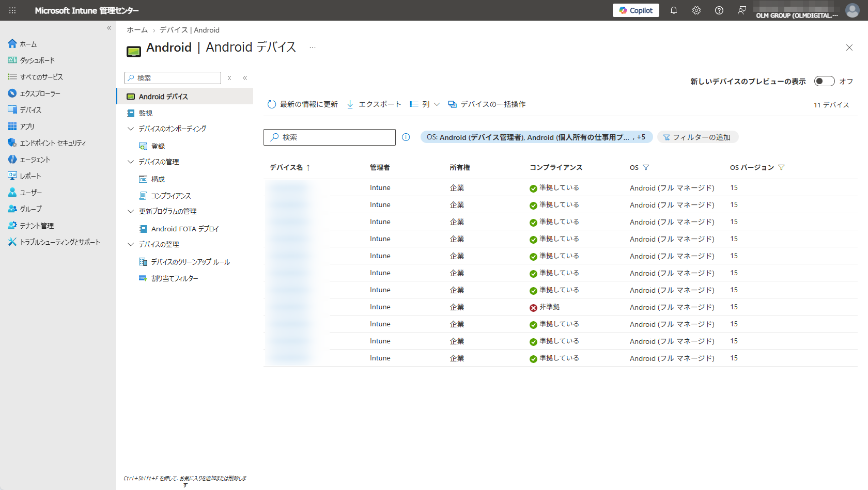Image resolution: width=868 pixels, height=490 pixels.
Task: Open 割り当てフィルター in resource menu
Action: [175, 278]
